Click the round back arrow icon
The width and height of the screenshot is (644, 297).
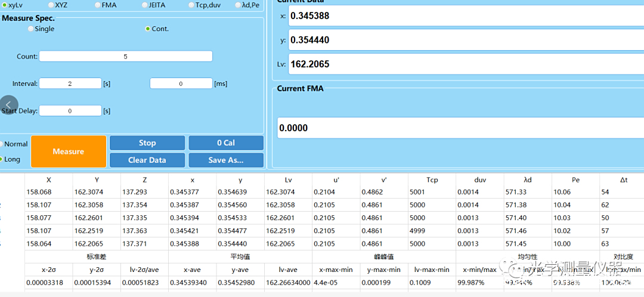(x=8, y=105)
